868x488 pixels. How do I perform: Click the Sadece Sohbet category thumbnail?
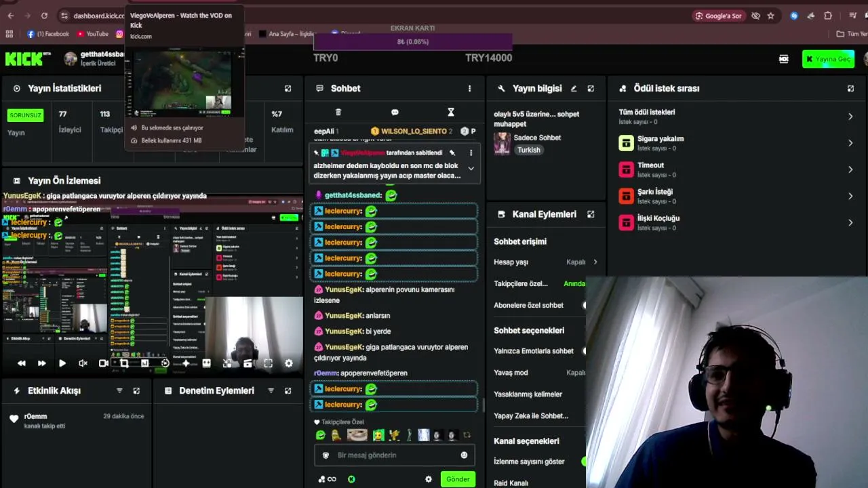pyautogui.click(x=502, y=144)
